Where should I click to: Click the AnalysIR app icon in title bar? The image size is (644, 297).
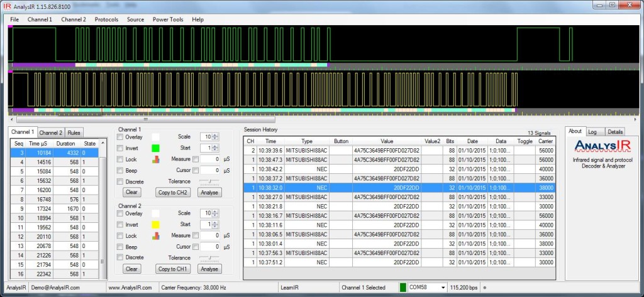click(7, 6)
